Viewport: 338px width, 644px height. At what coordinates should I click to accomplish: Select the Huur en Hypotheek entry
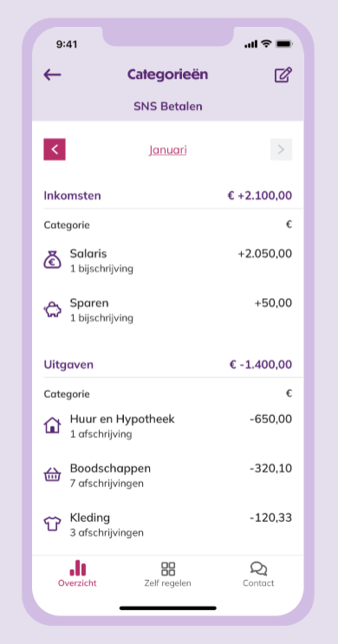[168, 426]
